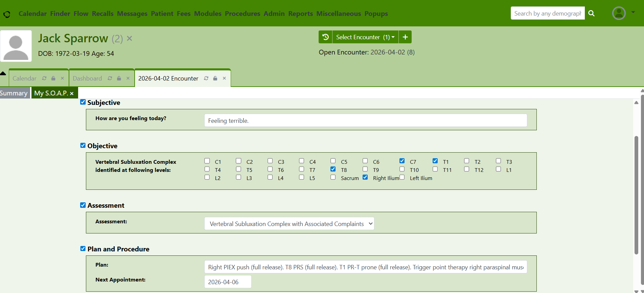The image size is (644, 293).
Task: Toggle lock icon on Dashboard tab
Action: (119, 78)
